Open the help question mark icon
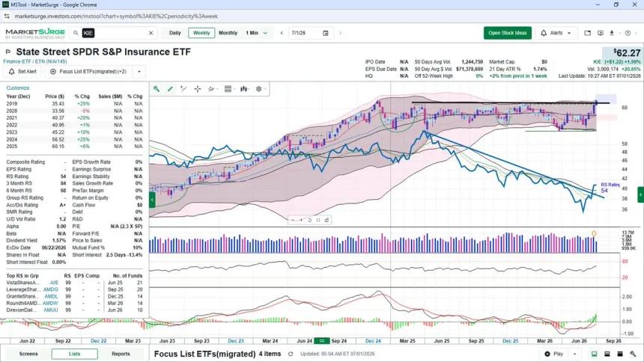The width and height of the screenshot is (644, 362). coord(628,33)
